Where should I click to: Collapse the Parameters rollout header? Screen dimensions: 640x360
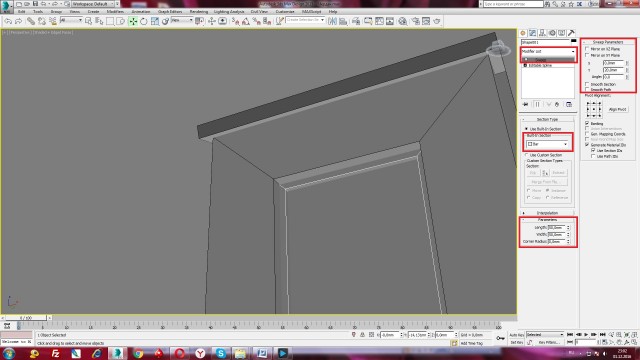point(547,220)
